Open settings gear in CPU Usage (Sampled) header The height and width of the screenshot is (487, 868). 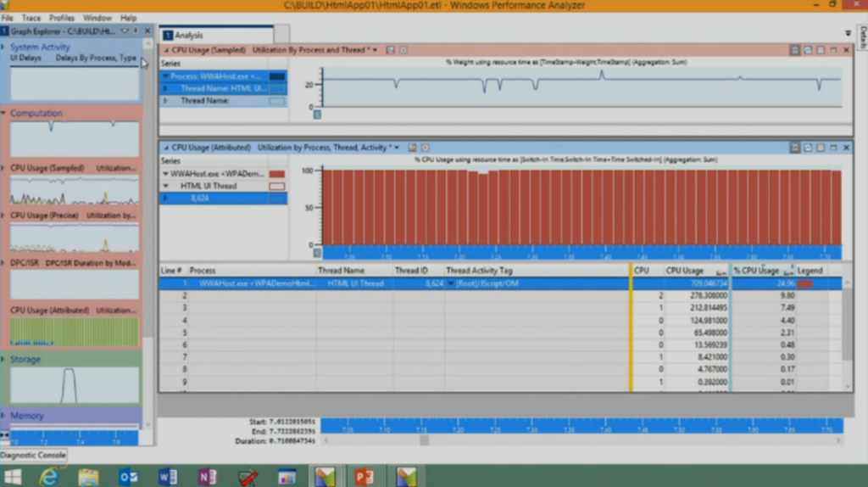403,50
